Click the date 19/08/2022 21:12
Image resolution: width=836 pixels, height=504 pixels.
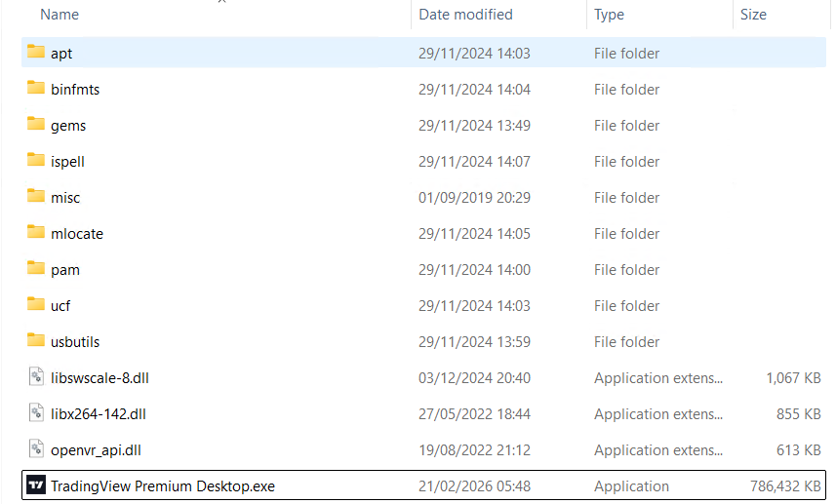click(x=474, y=450)
